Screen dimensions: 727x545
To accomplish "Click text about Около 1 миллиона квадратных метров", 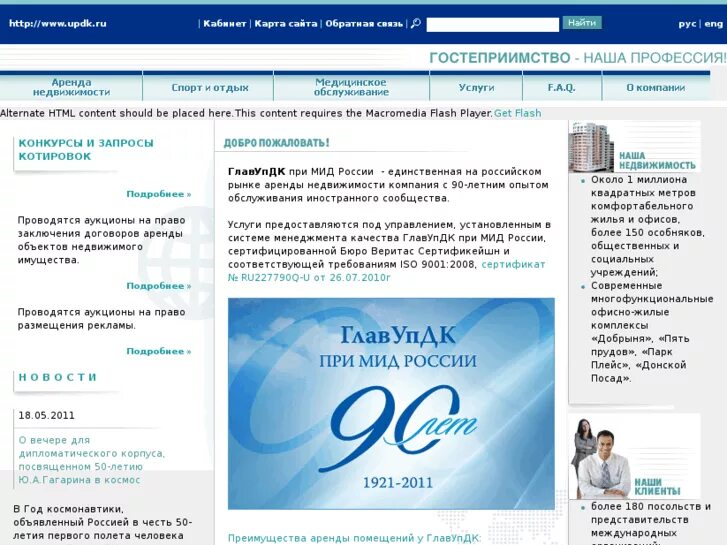I will (648, 226).
